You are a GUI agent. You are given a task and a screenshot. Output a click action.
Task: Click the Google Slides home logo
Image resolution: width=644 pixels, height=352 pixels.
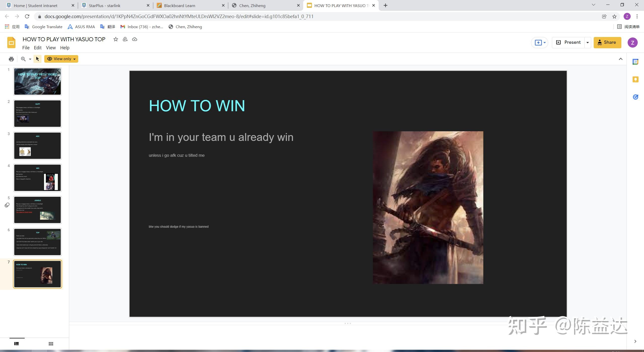[x=11, y=43]
